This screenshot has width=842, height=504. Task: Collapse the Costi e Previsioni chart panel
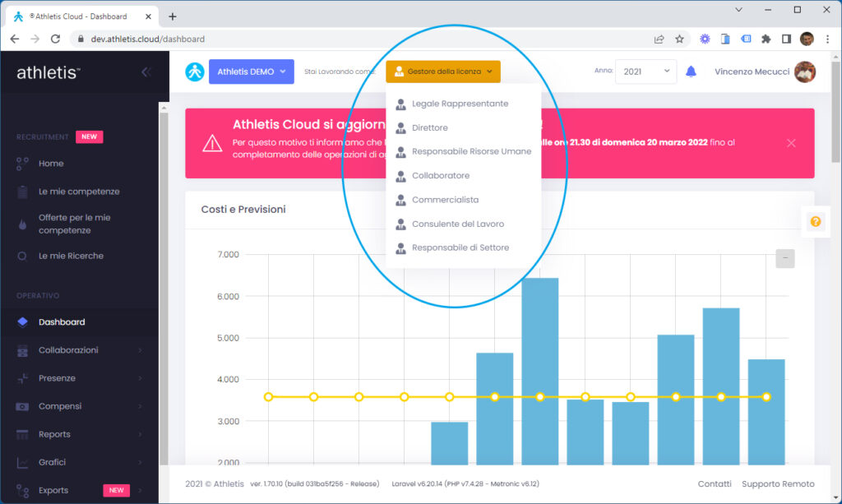click(x=785, y=258)
